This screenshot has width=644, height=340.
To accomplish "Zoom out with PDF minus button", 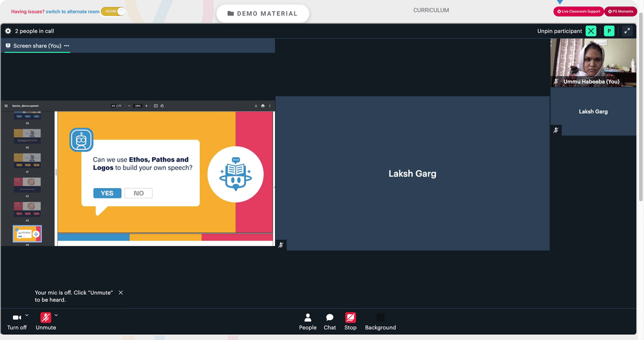I will pos(129,106).
